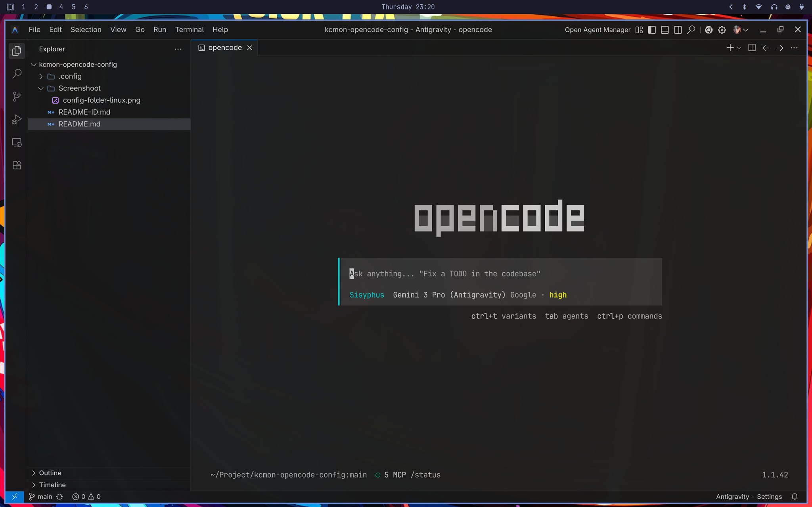Viewport: 812px width, 507px height.
Task: Click the customize layout icon in title bar
Action: click(639, 30)
